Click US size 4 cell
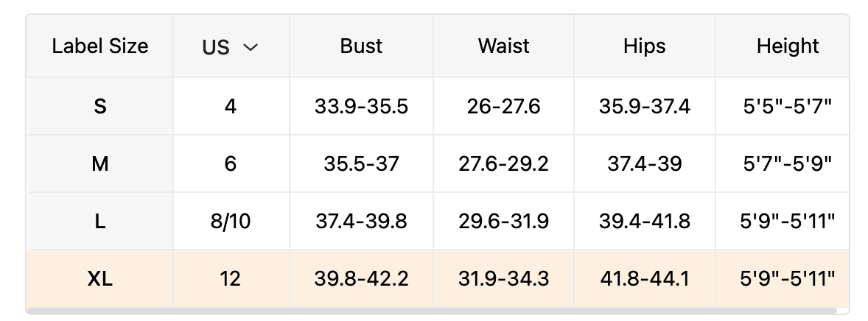Viewport: 868px width, 321px height. (x=231, y=106)
